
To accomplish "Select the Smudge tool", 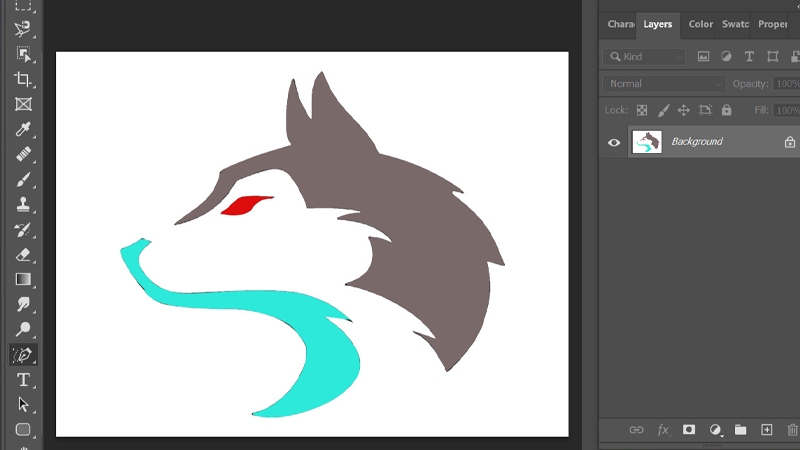I will click(x=23, y=305).
